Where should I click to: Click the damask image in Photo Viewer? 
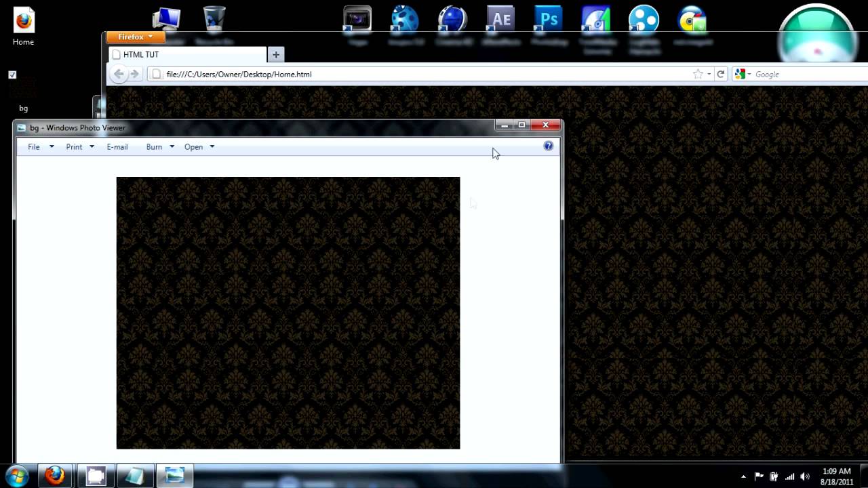point(288,313)
